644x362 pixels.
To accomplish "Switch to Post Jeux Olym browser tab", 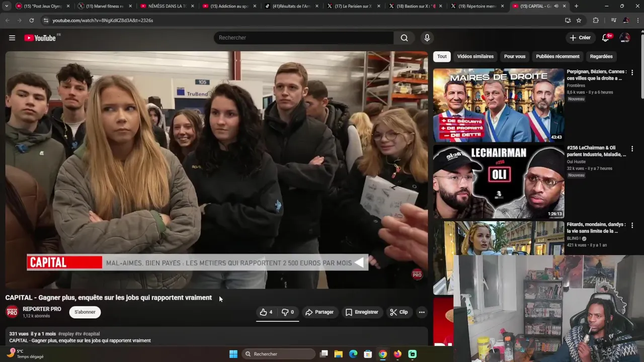I will (42, 6).
